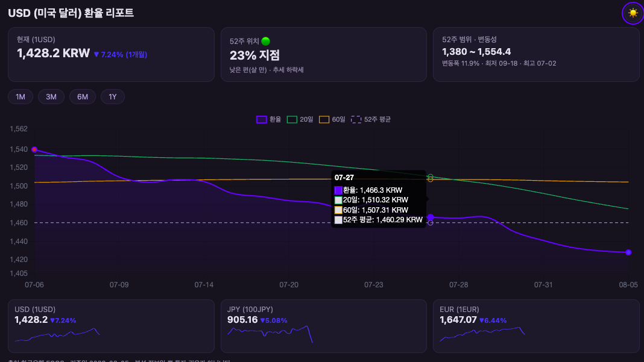Toggle light mode with the sun icon
Viewport: 644px width, 362px height.
pyautogui.click(x=633, y=13)
